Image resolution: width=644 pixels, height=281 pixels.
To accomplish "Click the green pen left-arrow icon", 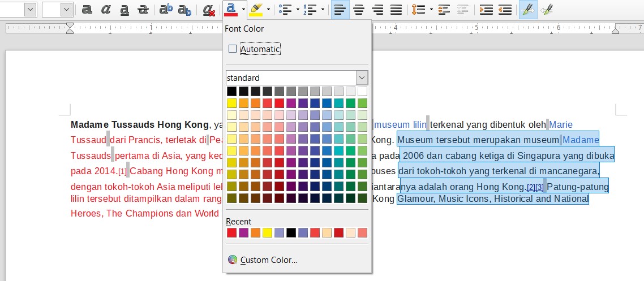I will tap(546, 10).
